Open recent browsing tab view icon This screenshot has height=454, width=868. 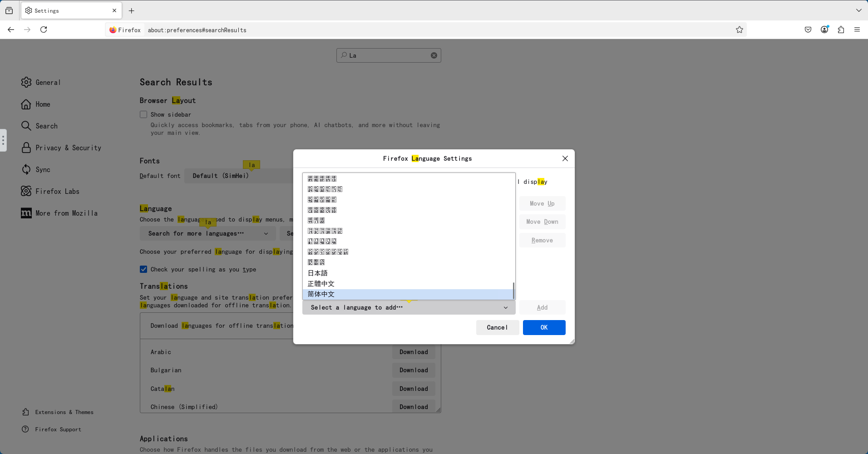(9, 10)
